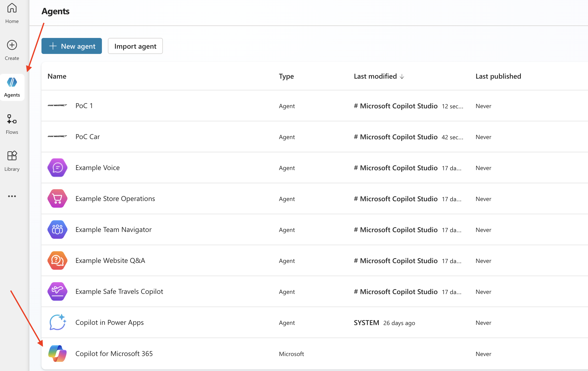Click '# Microsoft Copilot Studio' in PoC Car row
Viewport: 588px width, 371px height.
[x=396, y=137]
